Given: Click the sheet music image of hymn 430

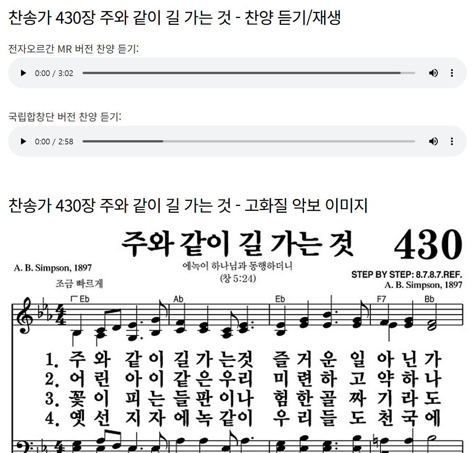Looking at the screenshot, I should [238, 338].
